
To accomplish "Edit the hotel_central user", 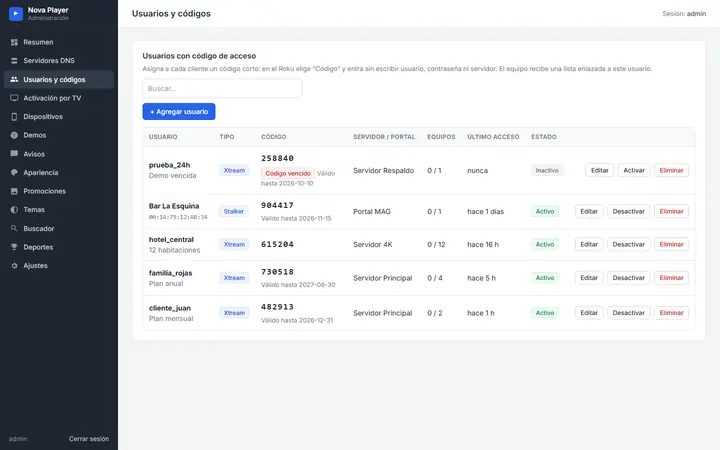I will pyautogui.click(x=589, y=244).
